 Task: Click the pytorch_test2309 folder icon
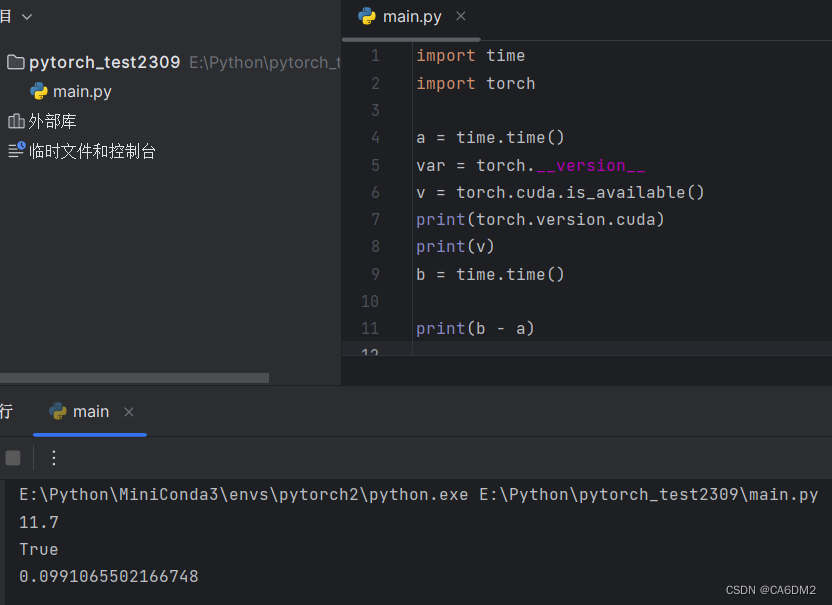coord(16,63)
